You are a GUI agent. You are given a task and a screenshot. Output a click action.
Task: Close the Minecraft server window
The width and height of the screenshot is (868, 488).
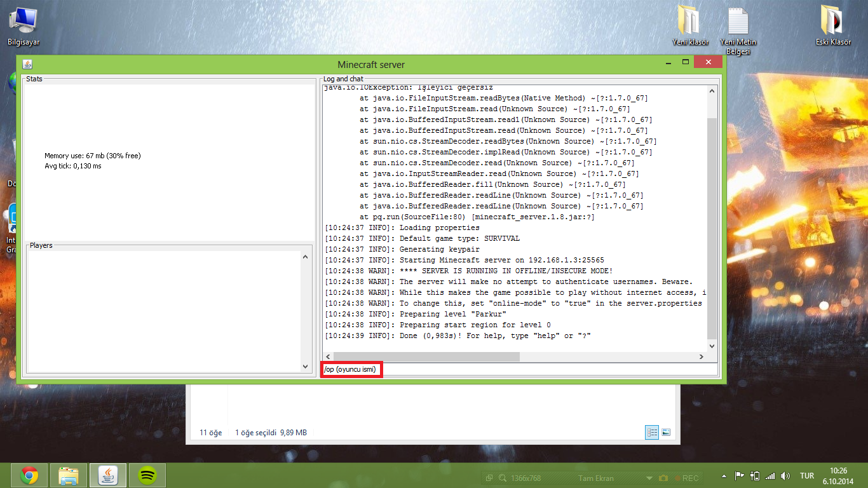click(x=707, y=62)
